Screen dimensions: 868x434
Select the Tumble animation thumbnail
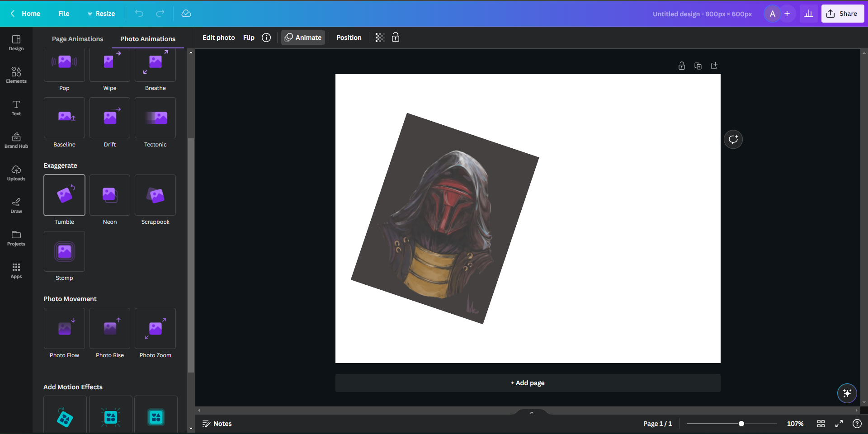(x=64, y=195)
